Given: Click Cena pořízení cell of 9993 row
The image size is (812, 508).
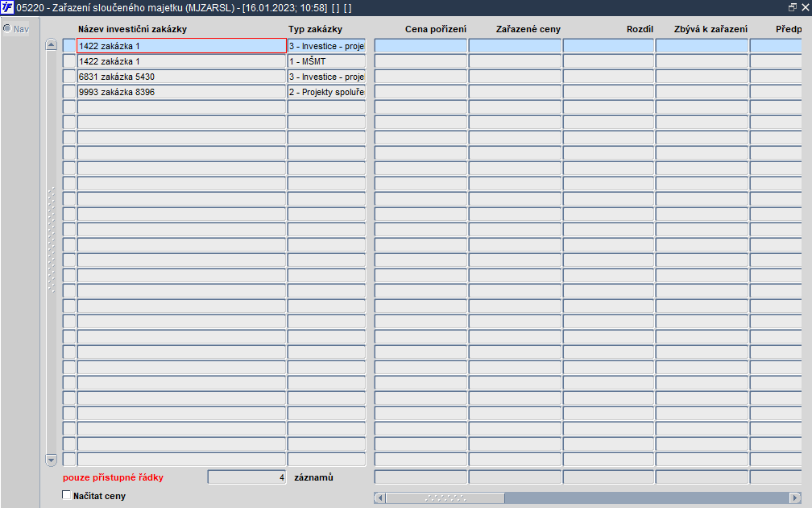Looking at the screenshot, I should tap(420, 92).
